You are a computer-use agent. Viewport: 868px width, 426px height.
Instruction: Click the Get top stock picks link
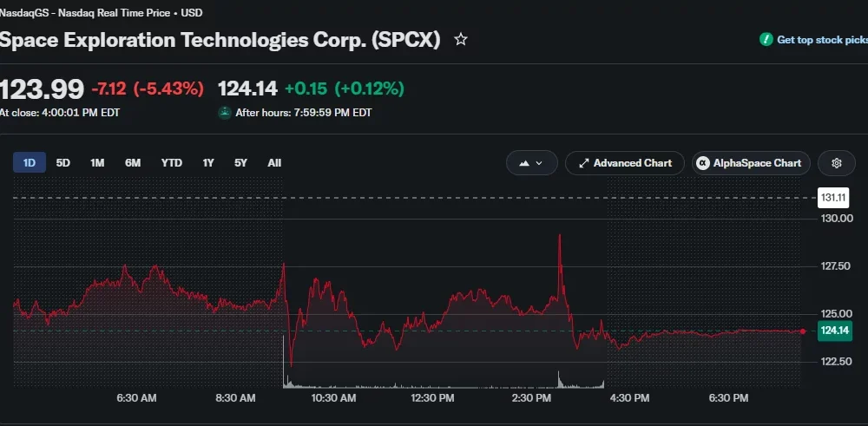[x=822, y=40]
